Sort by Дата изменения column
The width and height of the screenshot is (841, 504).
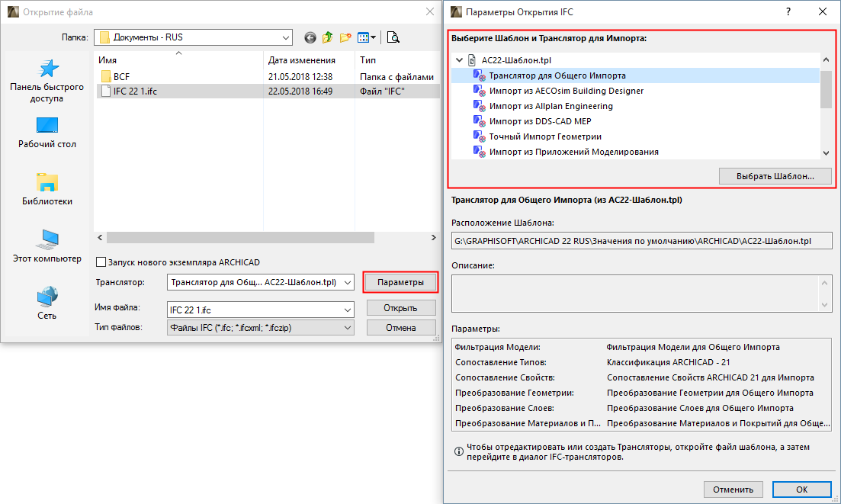tap(309, 60)
